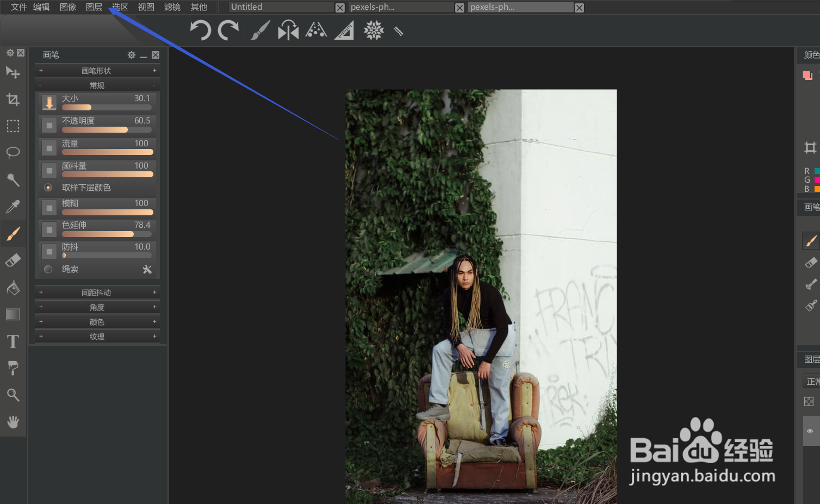The height and width of the screenshot is (504, 820).
Task: Expand the 画笔形状 section
Action: click(97, 71)
